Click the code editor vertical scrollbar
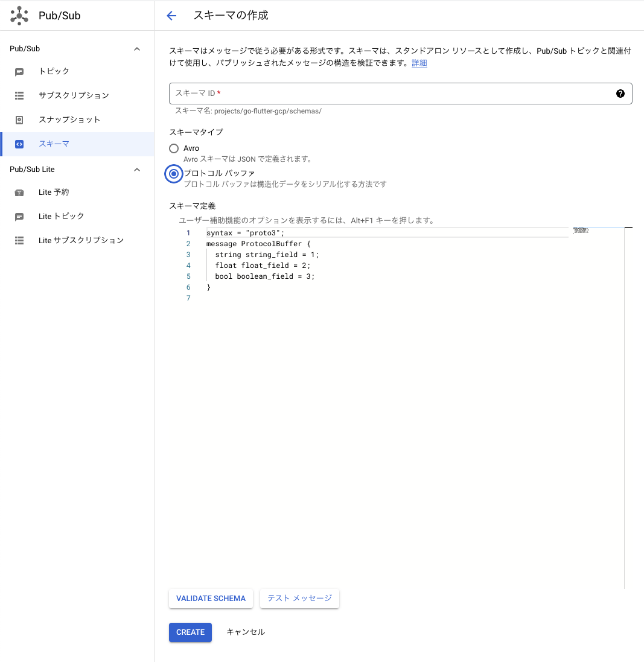This screenshot has width=644, height=662. (628, 407)
